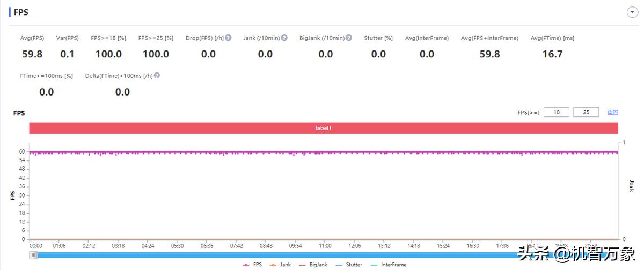Select the red label1 segment bar
This screenshot has height=270, width=644.
324,128
